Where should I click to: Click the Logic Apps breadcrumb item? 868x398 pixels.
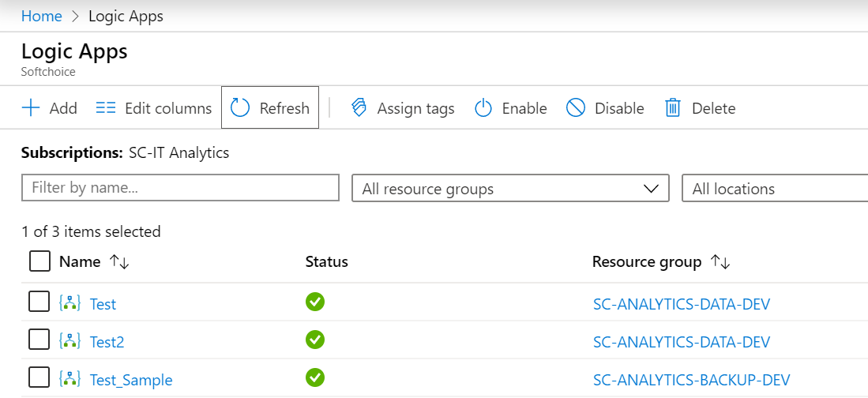pyautogui.click(x=126, y=16)
